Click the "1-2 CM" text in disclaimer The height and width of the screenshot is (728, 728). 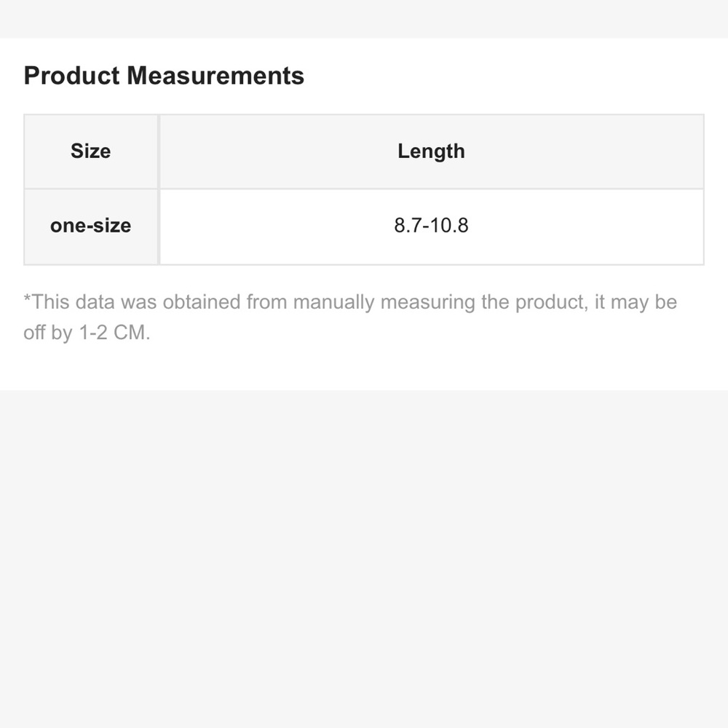click(x=115, y=333)
